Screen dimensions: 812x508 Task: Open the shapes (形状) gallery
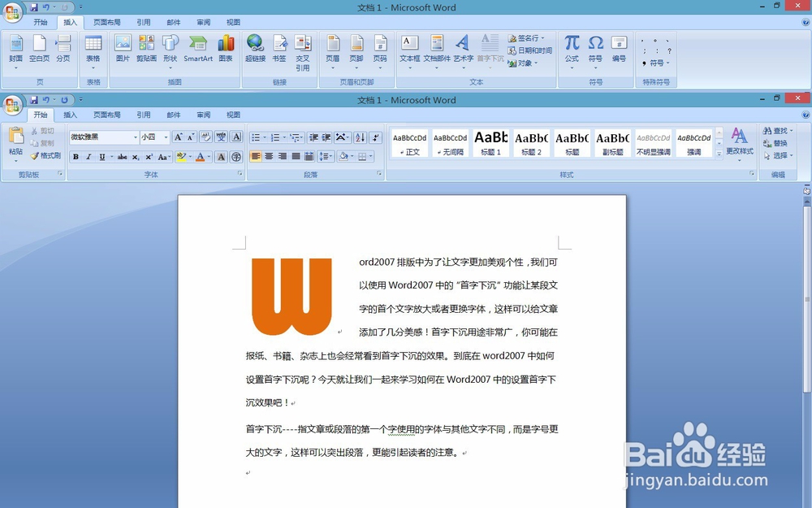click(170, 52)
